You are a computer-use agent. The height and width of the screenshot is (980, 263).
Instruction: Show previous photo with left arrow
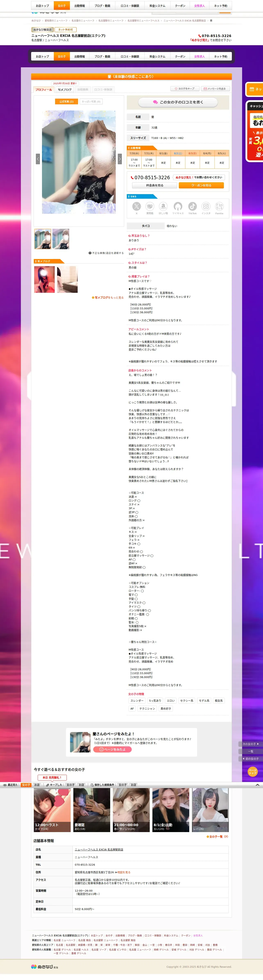click(38, 159)
